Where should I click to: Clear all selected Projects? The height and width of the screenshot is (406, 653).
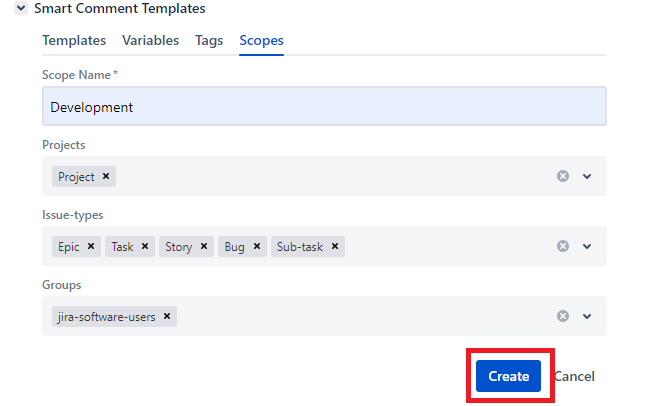coord(562,177)
